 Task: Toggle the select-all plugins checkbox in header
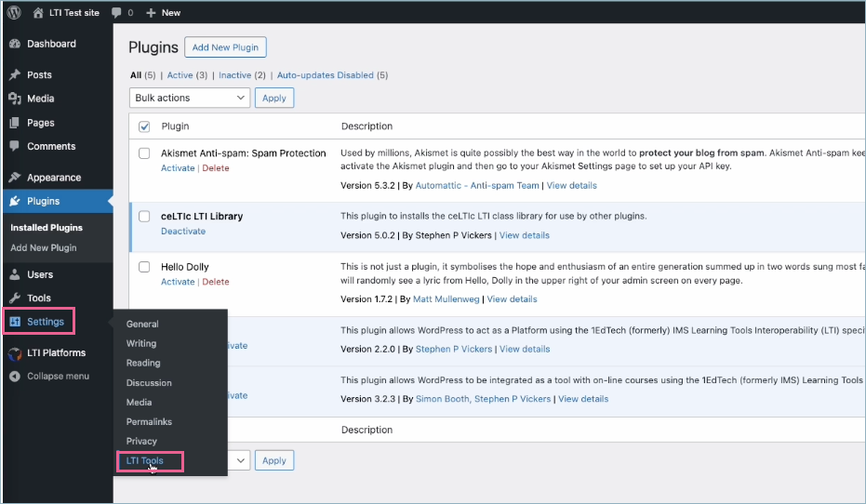pos(144,126)
